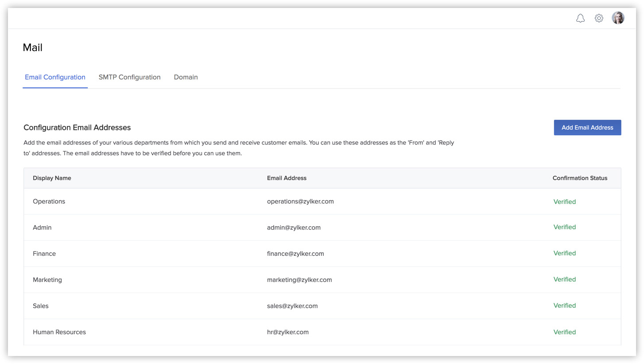Screen dimensions: 644x364
Task: Open the settings gear icon
Action: coord(599,18)
